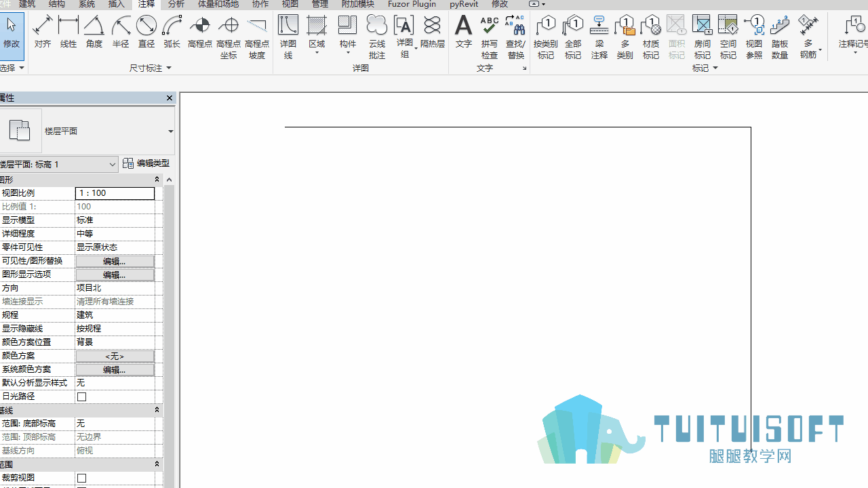This screenshot has width=868, height=488.
Task: Use the 全部标记 tag all tool
Action: tap(573, 37)
